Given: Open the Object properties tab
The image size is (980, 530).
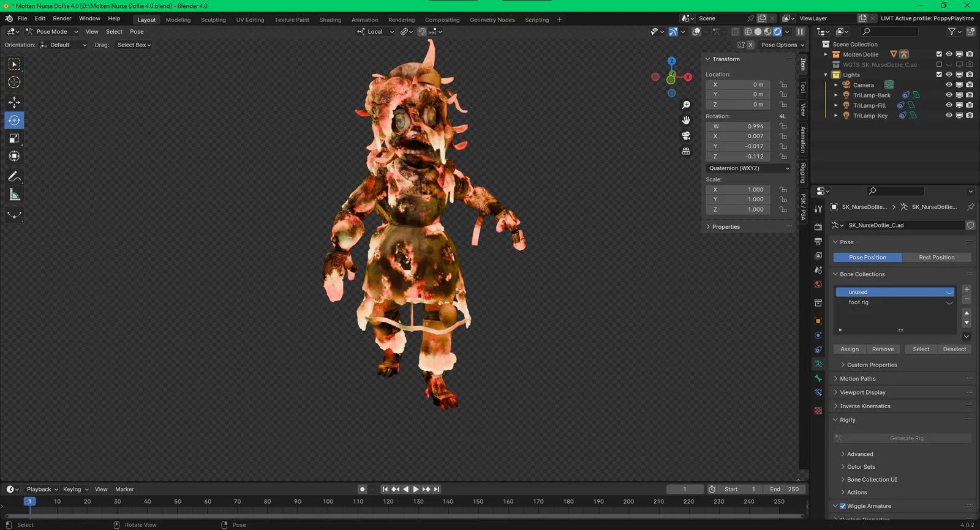Looking at the screenshot, I should (818, 321).
